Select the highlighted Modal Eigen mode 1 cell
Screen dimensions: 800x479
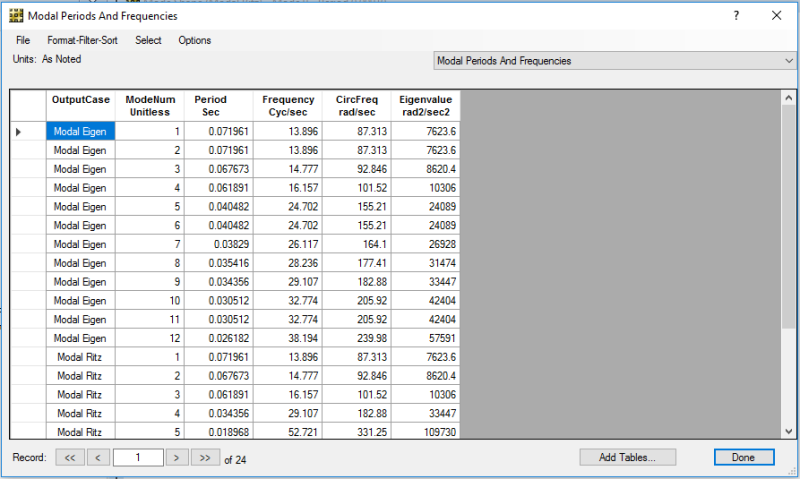[81, 132]
